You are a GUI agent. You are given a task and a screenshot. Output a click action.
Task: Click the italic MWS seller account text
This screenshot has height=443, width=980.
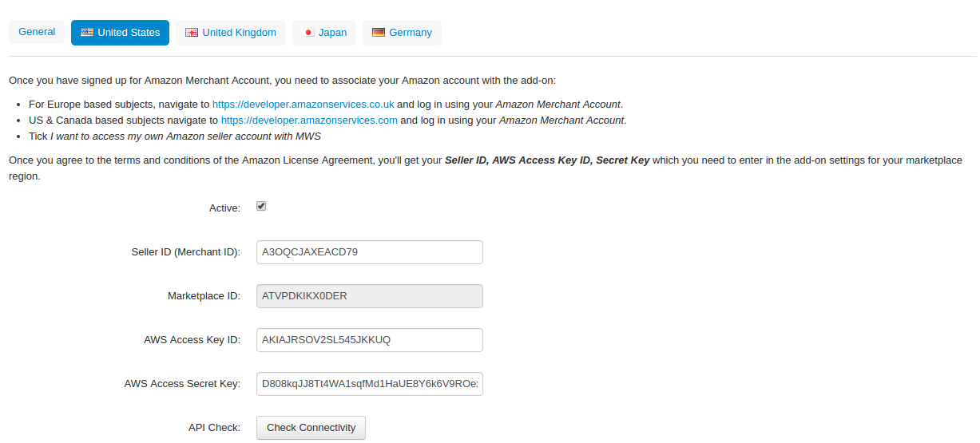185,136
